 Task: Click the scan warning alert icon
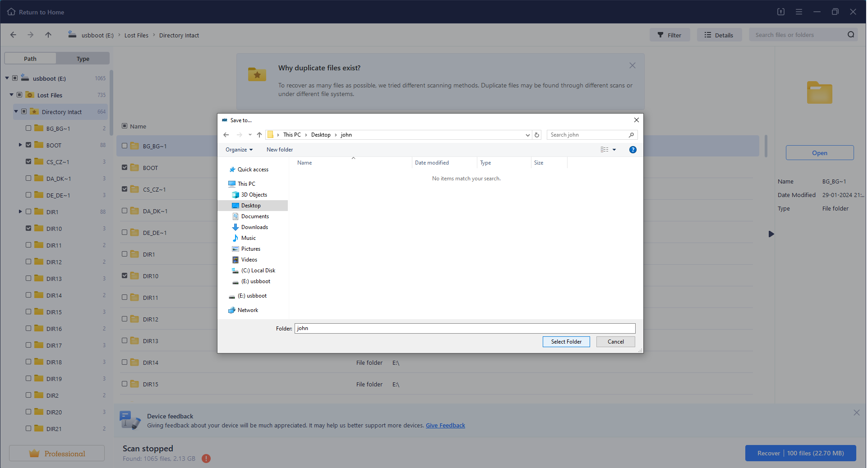point(206,459)
